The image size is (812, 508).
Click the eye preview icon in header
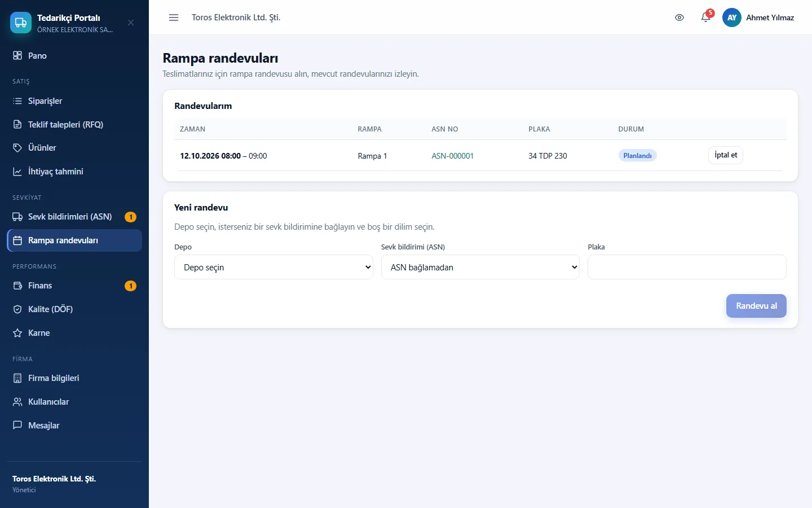click(679, 17)
